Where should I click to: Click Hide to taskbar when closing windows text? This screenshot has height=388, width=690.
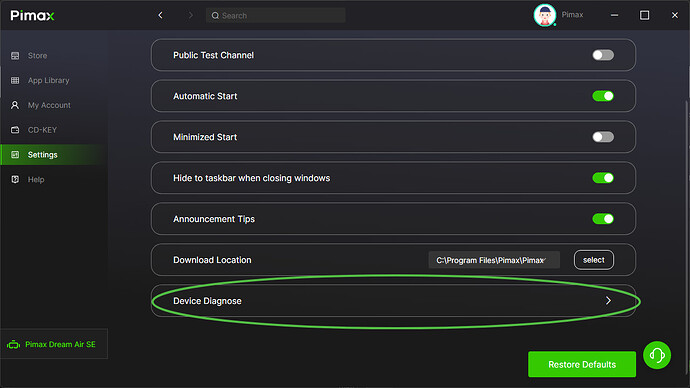[252, 178]
